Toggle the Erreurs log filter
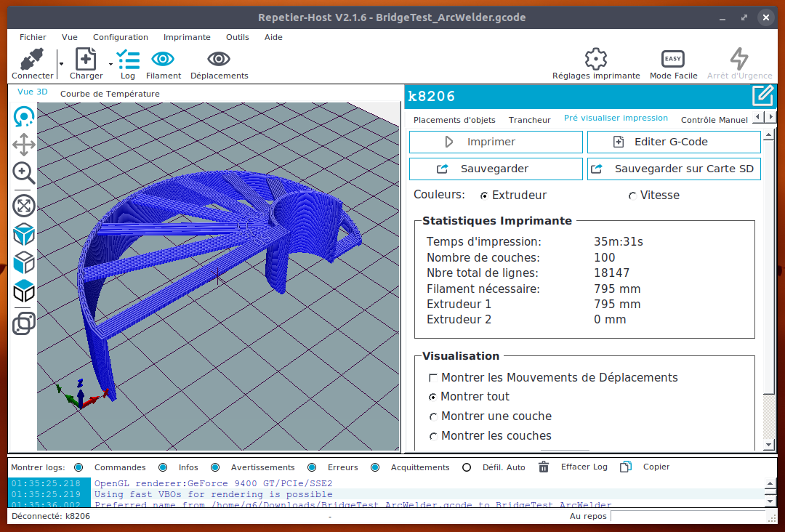The image size is (785, 532). (312, 467)
